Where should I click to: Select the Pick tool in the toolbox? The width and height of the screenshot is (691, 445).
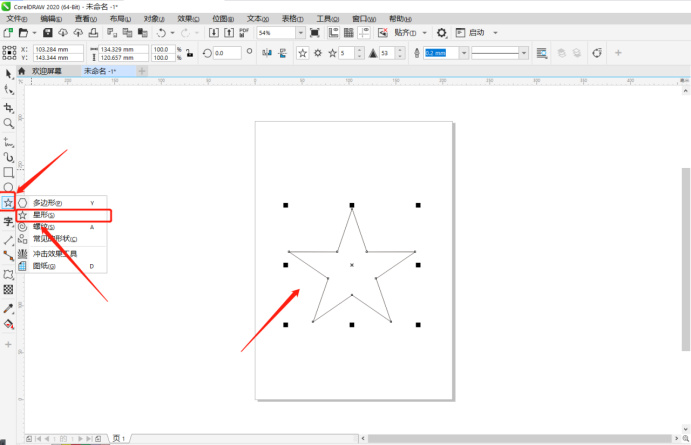point(8,74)
